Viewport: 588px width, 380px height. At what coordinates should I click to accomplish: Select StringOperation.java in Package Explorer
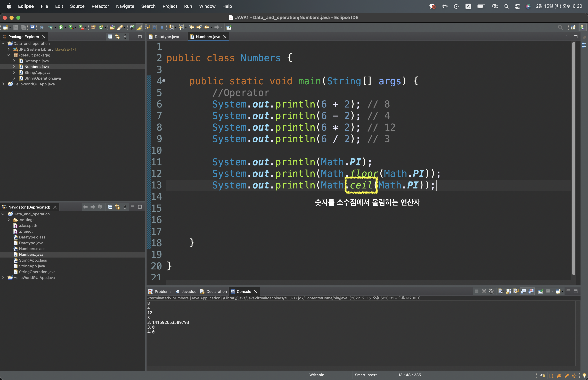[x=42, y=78]
